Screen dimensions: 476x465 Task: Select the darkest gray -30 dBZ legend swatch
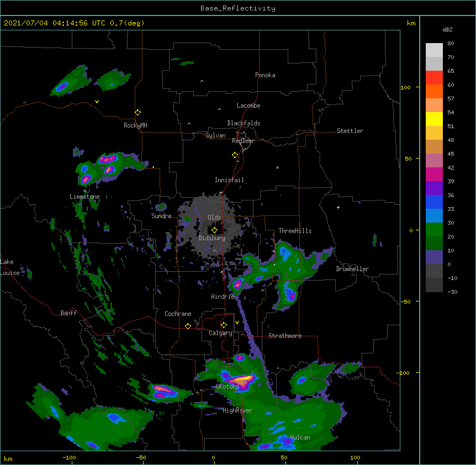tap(434, 285)
